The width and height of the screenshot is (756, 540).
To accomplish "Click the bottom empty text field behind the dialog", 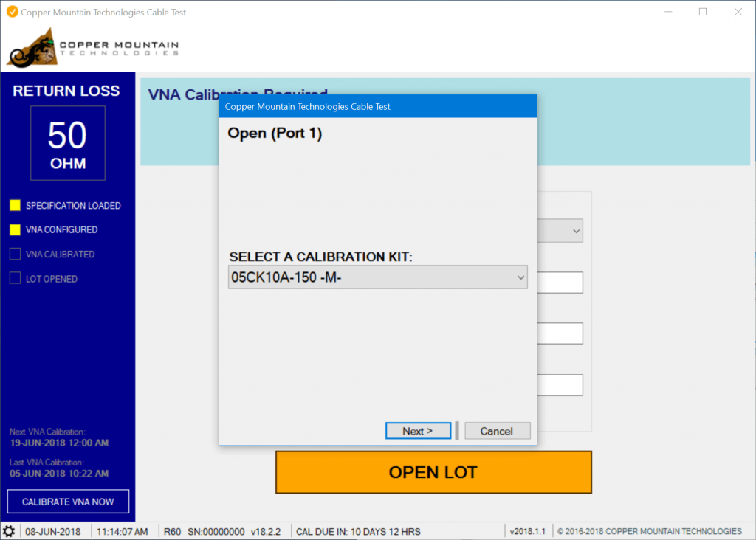I will 560,385.
